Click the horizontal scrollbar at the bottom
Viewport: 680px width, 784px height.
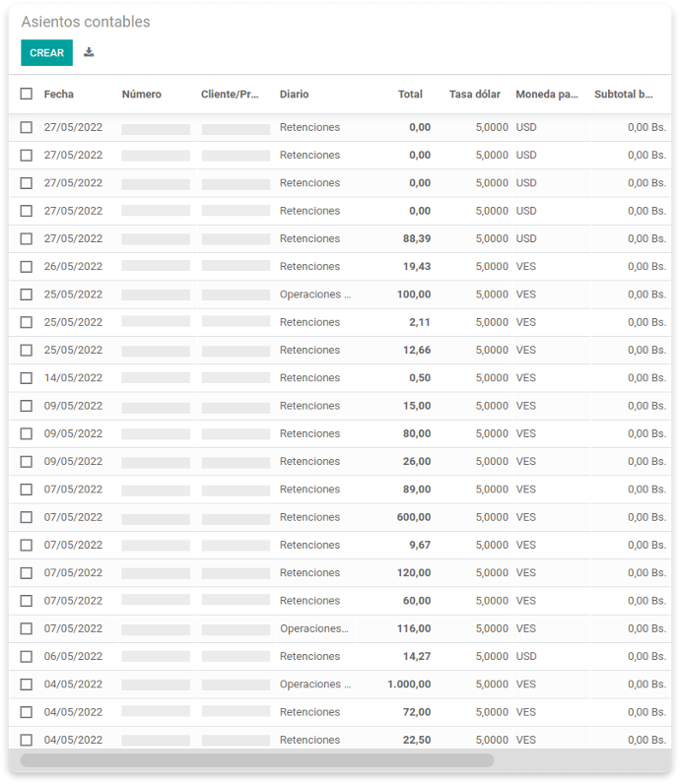[x=257, y=760]
